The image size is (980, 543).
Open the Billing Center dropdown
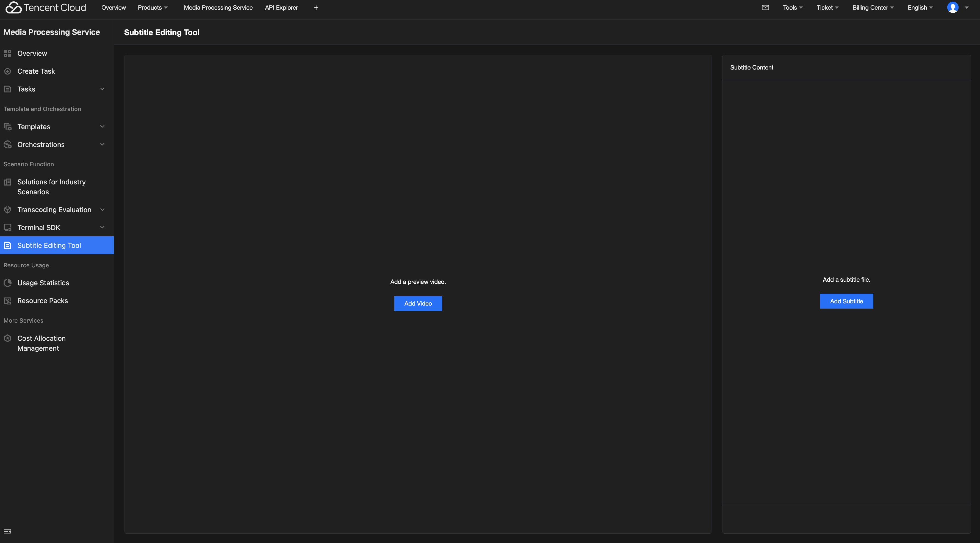click(873, 8)
